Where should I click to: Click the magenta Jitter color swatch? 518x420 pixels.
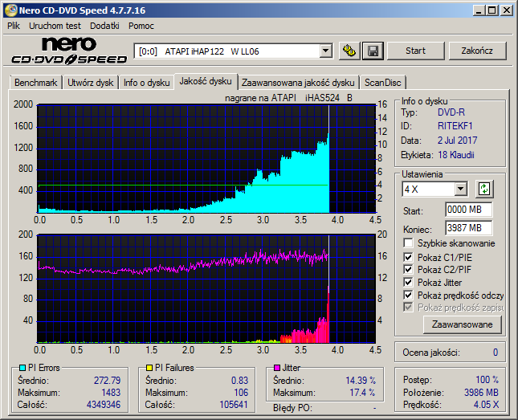click(277, 368)
